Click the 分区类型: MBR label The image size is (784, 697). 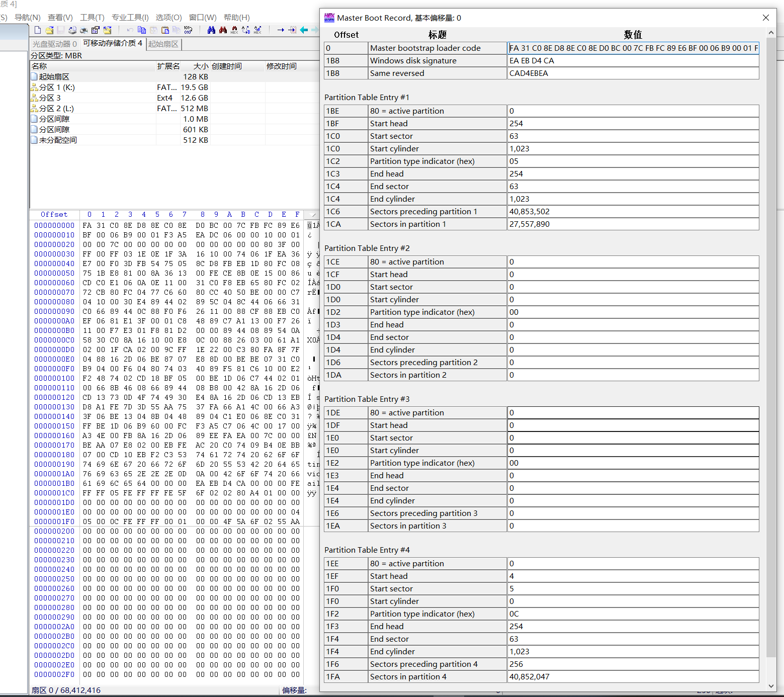(56, 56)
